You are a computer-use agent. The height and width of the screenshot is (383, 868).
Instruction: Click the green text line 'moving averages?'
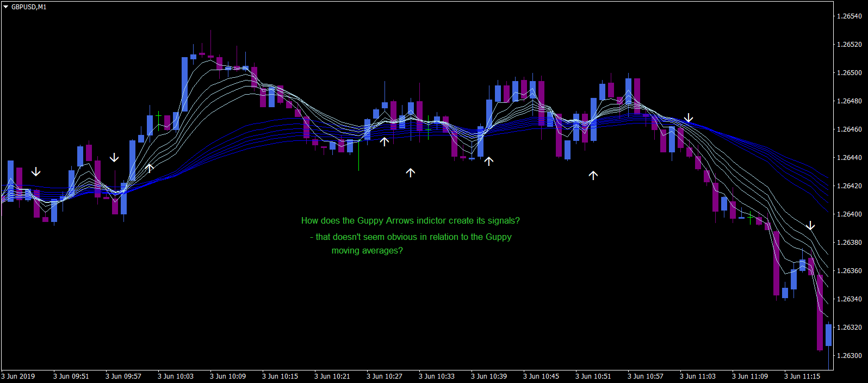368,251
